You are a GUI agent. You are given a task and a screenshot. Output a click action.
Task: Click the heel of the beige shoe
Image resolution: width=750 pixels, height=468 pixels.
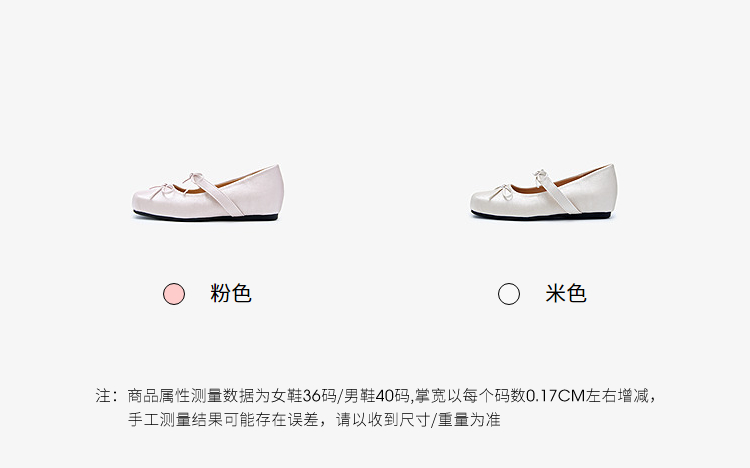point(605,190)
